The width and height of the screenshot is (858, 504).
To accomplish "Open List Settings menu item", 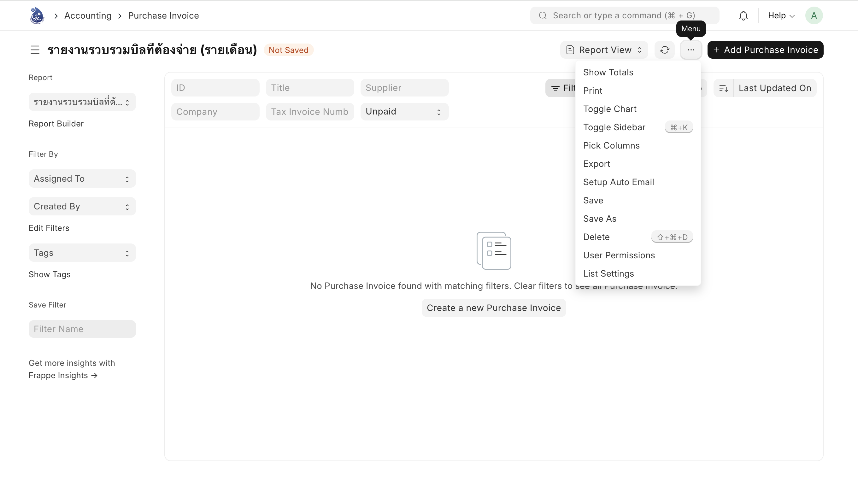I will 638,274.
